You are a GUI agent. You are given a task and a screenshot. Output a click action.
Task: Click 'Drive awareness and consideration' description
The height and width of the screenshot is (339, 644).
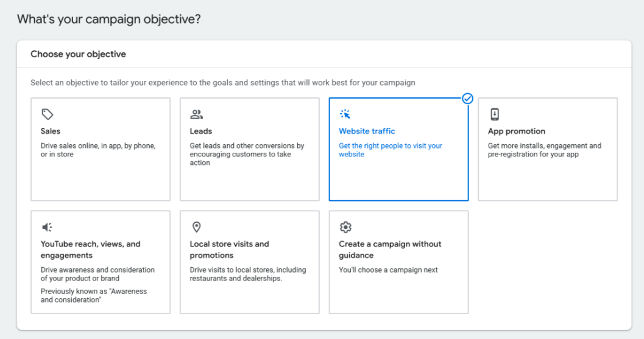coord(97,274)
